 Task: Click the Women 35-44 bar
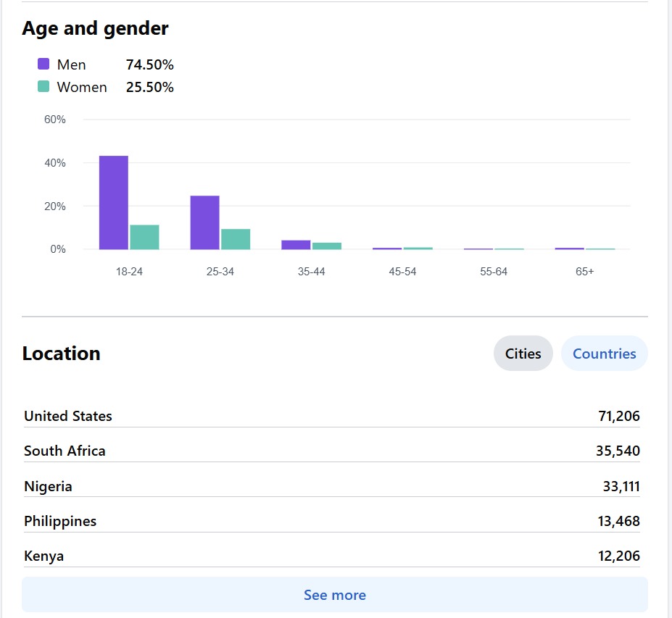[327, 246]
